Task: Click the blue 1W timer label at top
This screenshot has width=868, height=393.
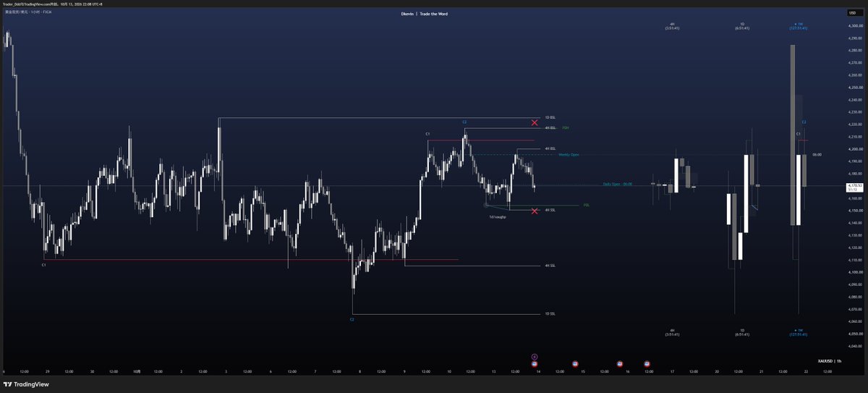Action: click(799, 26)
